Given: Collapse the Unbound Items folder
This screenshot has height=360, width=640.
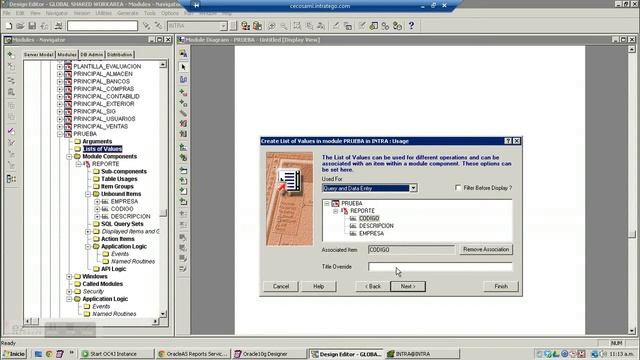Looking at the screenshot, I should point(88,194).
